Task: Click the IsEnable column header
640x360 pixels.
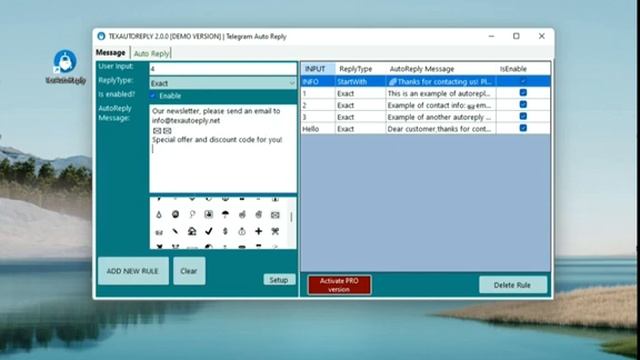Action: pyautogui.click(x=523, y=69)
